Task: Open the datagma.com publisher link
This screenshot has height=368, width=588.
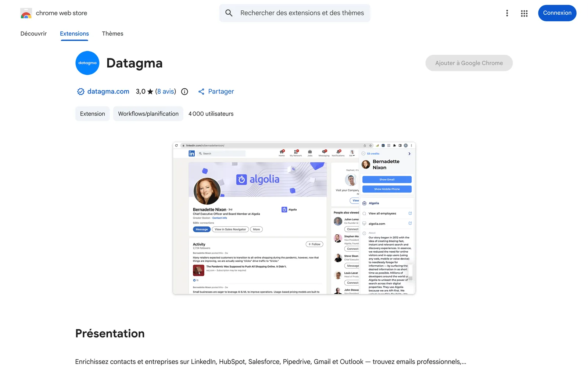Action: pyautogui.click(x=108, y=92)
